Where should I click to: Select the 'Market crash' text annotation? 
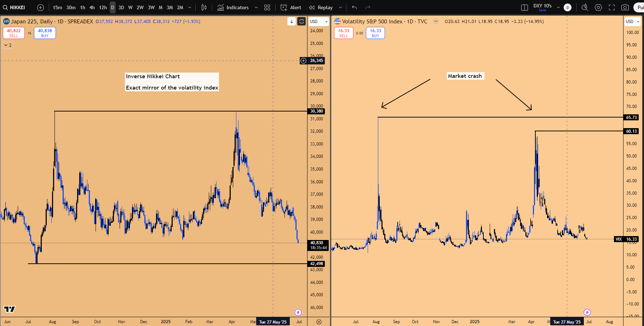(x=465, y=76)
